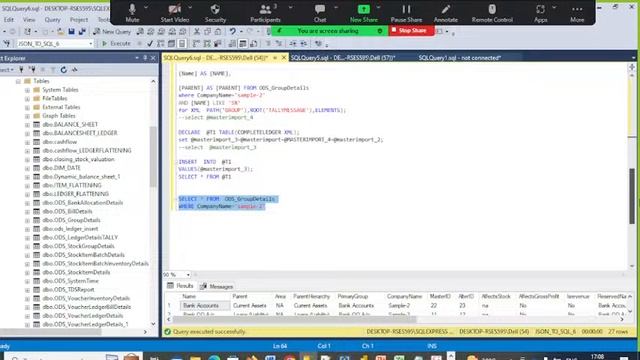
Task: Expand the Start Video options arrow
Action: (x=190, y=7)
